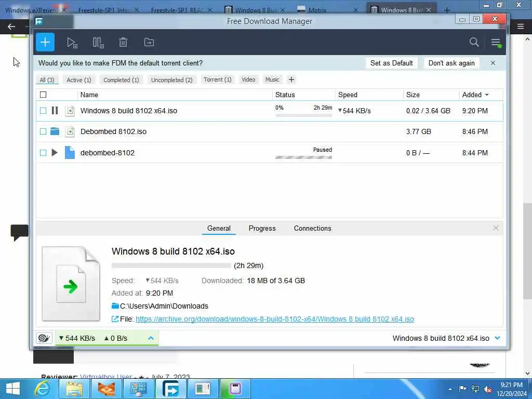Select the Debombed 8102.iso row name

point(113,131)
